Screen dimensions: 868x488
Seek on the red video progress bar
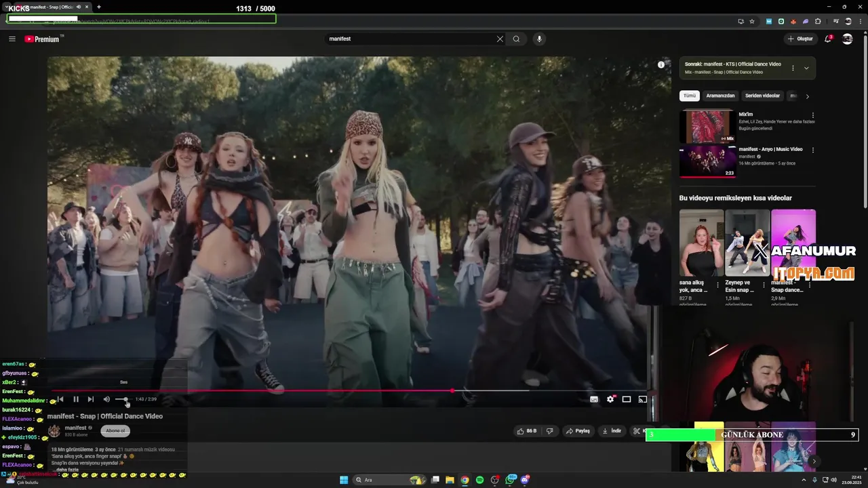point(349,390)
